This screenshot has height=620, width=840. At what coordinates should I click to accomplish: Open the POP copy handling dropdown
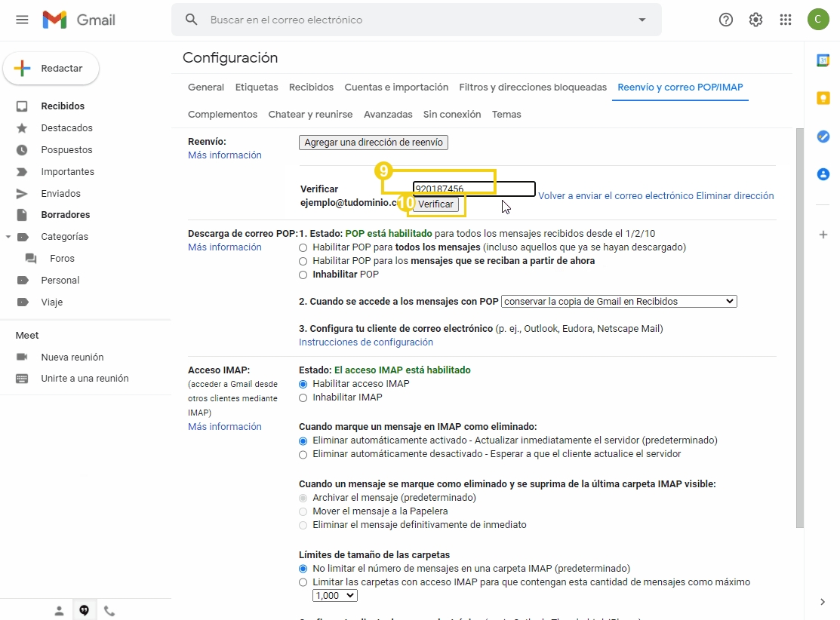(x=619, y=301)
